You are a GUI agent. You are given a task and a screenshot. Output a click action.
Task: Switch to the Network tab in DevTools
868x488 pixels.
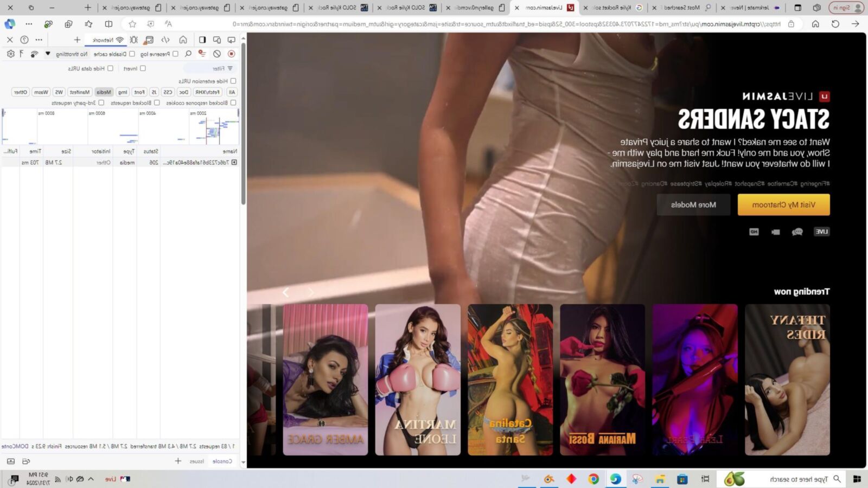tap(108, 40)
